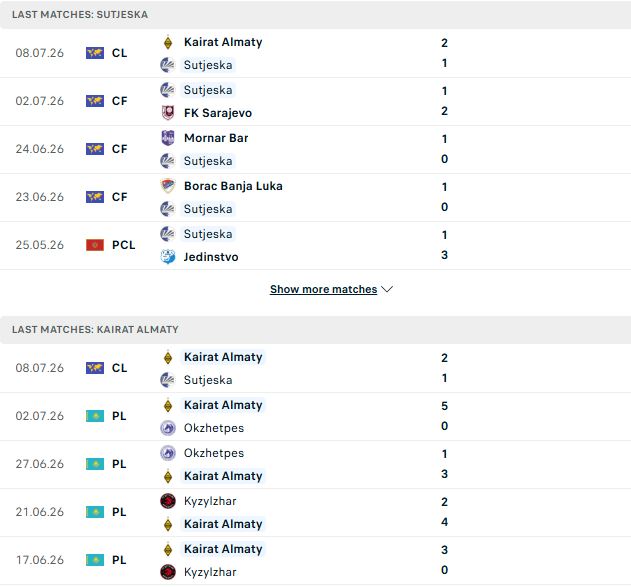
Task: Open the 17.06.26 Kairat vs Kyzylzhar match
Action: (316, 560)
